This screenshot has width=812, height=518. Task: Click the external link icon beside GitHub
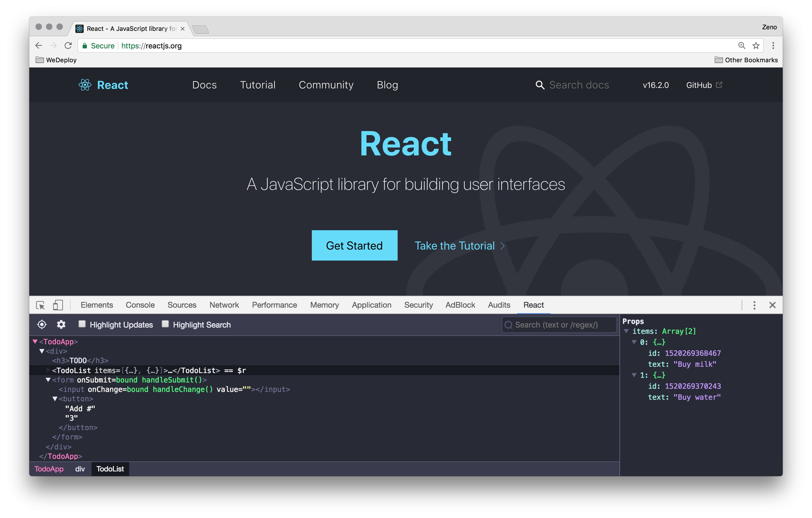(719, 85)
